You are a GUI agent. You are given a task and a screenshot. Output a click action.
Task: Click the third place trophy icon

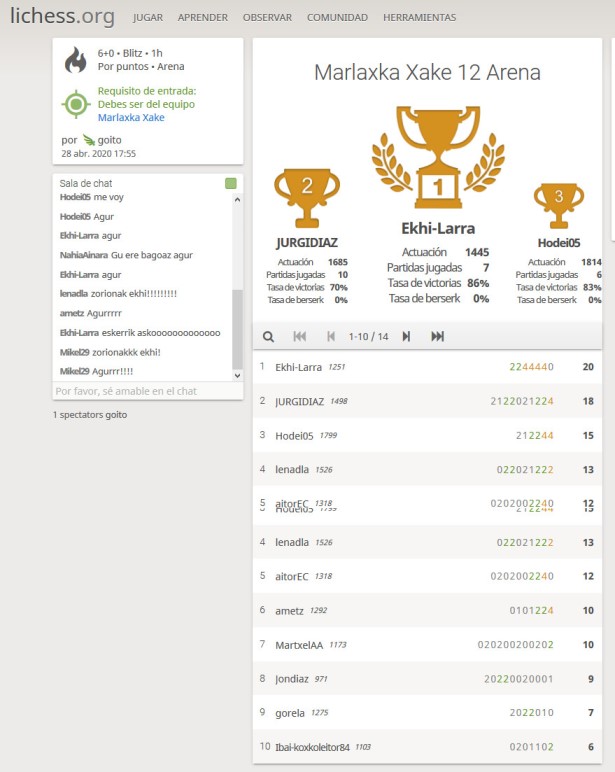[559, 206]
